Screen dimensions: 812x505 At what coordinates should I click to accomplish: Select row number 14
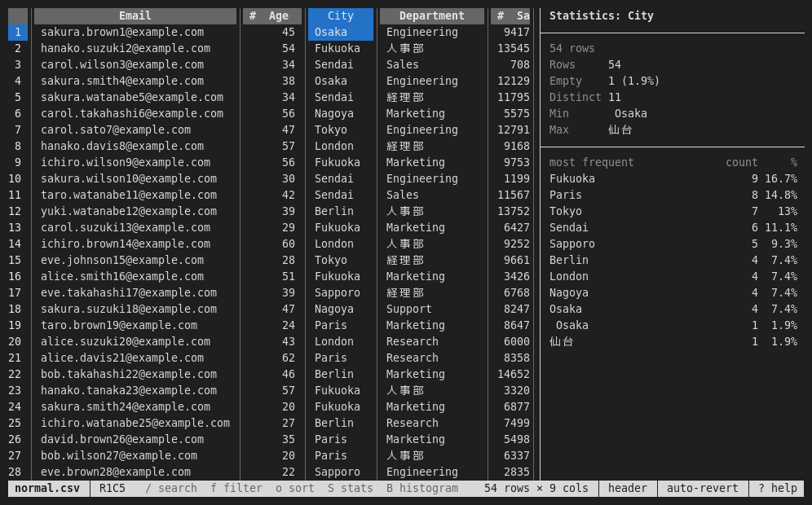pos(15,244)
